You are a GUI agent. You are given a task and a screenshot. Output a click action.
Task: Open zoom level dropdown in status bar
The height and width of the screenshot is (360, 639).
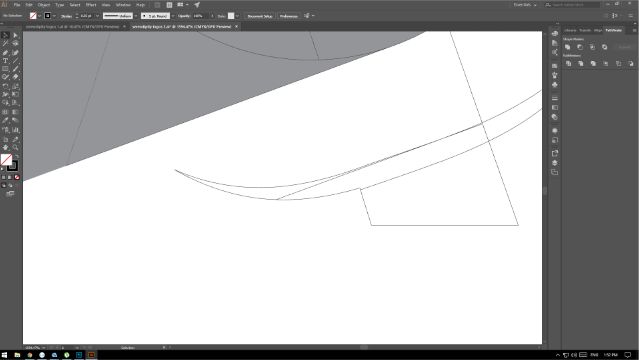[x=44, y=348]
